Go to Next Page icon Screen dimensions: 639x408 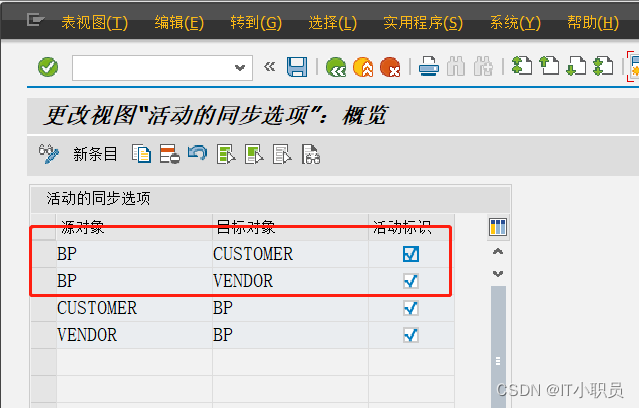point(576,66)
